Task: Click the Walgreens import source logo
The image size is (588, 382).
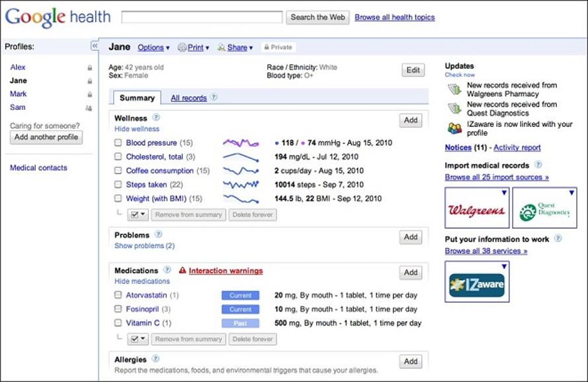Action: (477, 208)
